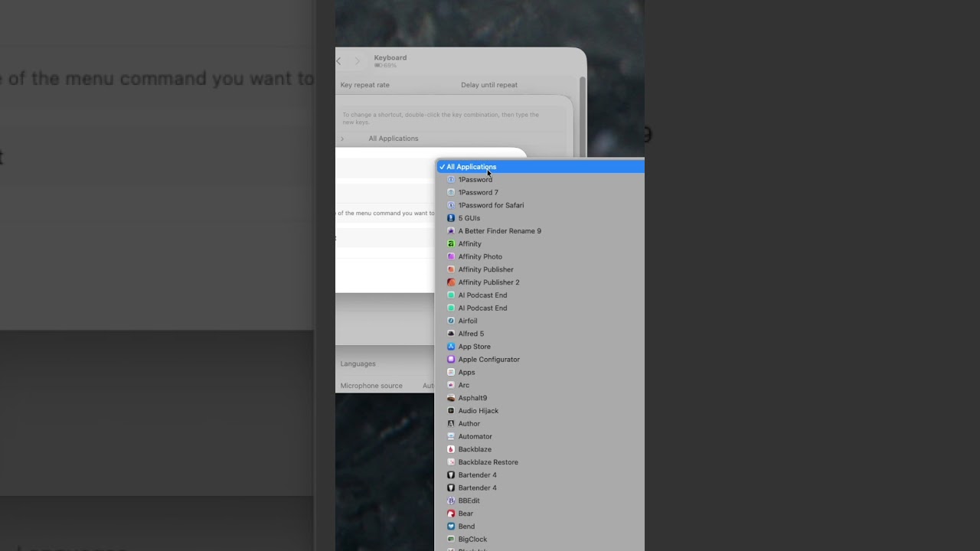Choose the Audio Hijack icon
This screenshot has height=551, width=980.
451,411
